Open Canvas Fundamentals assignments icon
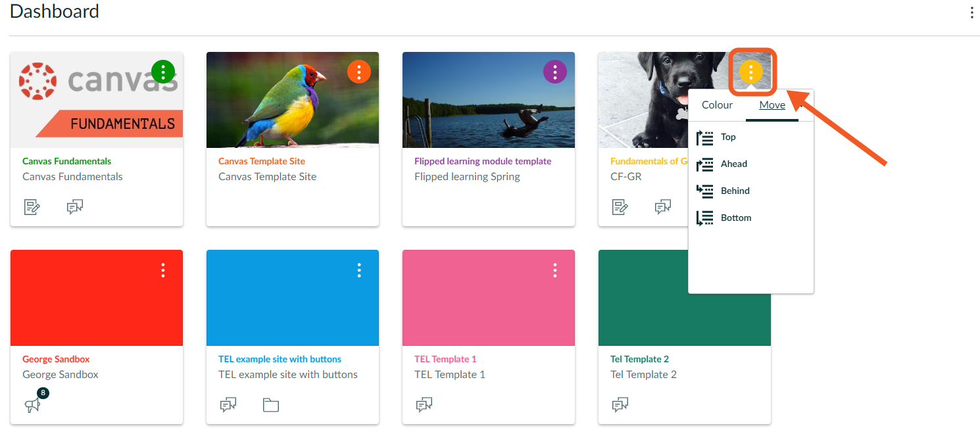The image size is (980, 430). (x=32, y=208)
